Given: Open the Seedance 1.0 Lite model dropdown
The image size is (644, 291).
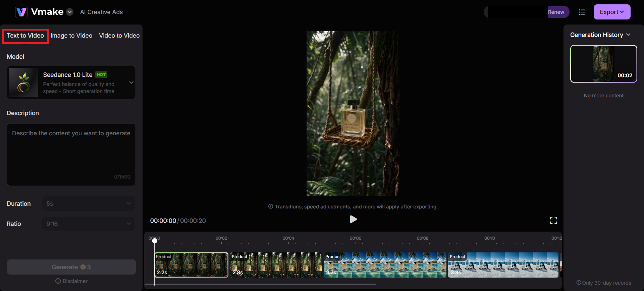Looking at the screenshot, I should click(x=131, y=83).
